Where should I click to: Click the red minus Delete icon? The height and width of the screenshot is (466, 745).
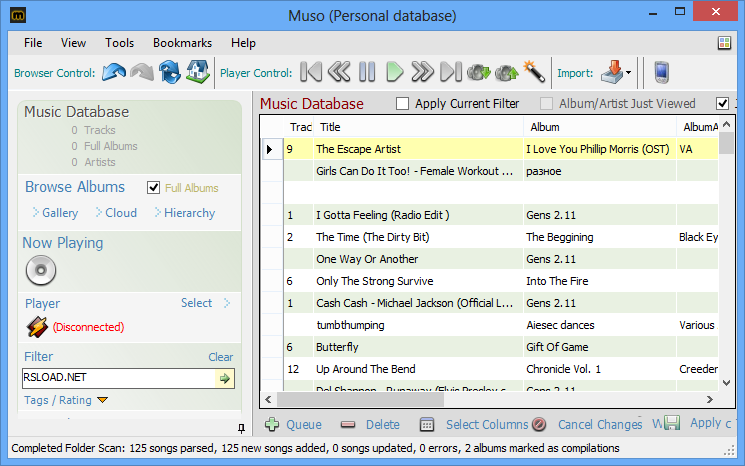coord(348,424)
